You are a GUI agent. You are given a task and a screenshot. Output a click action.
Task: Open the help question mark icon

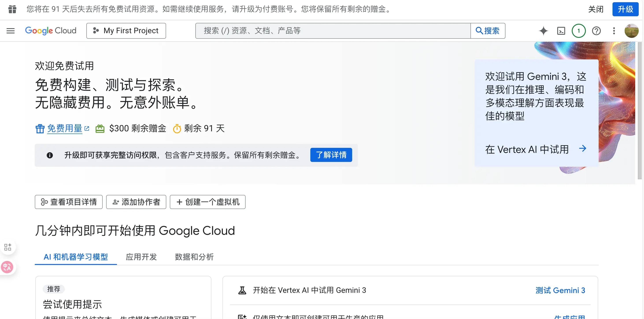(x=596, y=31)
